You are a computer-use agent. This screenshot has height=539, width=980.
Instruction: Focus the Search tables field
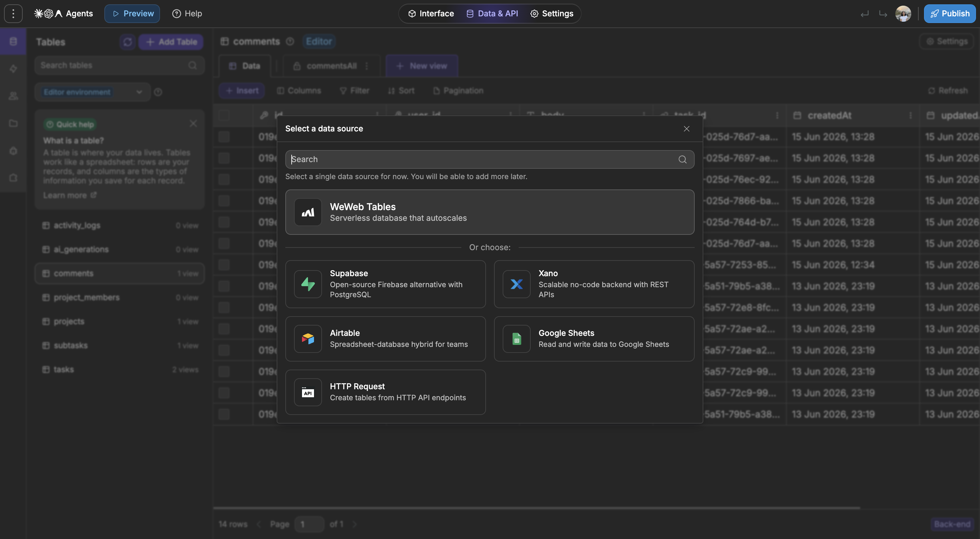(x=119, y=65)
